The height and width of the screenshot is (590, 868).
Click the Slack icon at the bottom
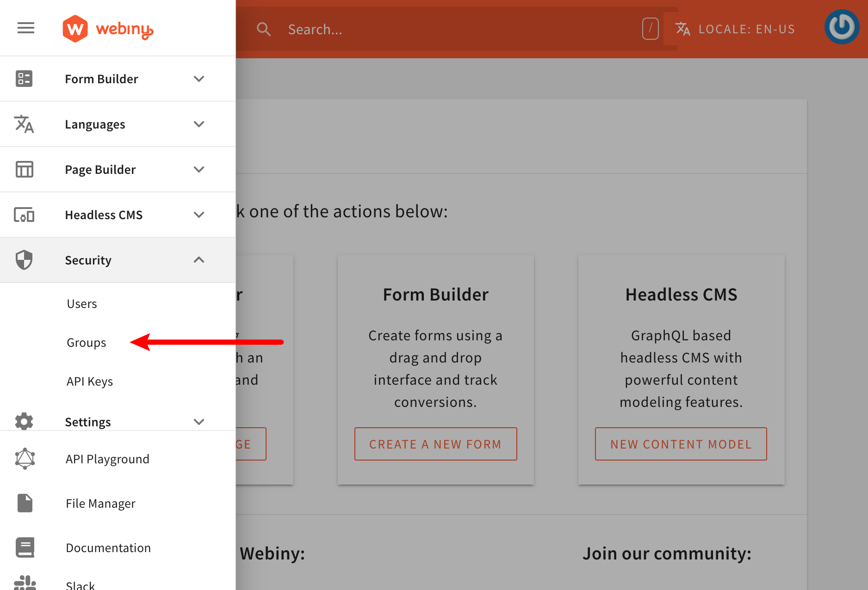pos(25,583)
